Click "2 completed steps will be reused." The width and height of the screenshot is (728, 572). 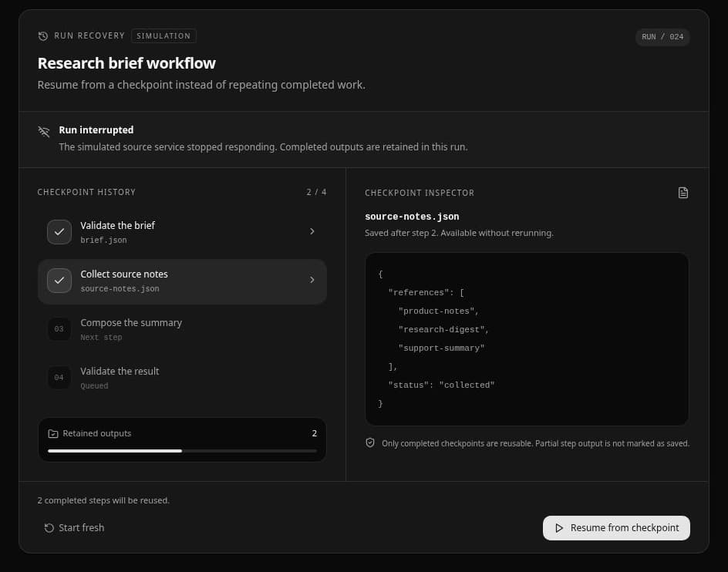tap(103, 500)
